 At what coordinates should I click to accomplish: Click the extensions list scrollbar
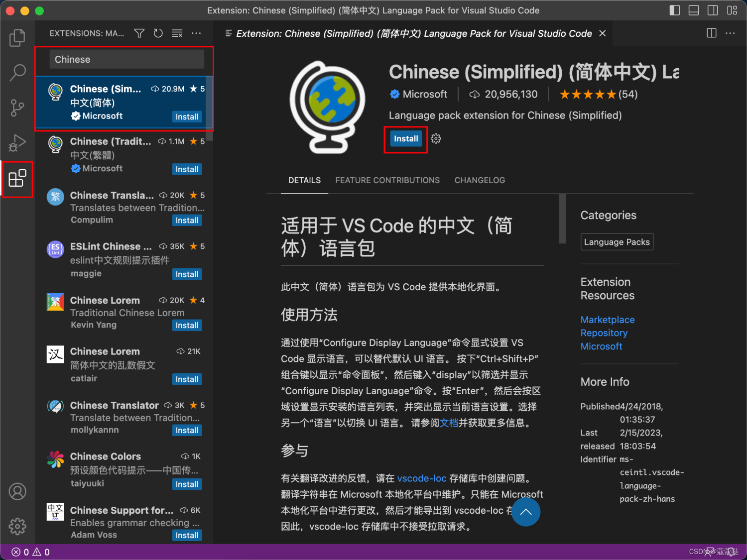click(x=210, y=109)
